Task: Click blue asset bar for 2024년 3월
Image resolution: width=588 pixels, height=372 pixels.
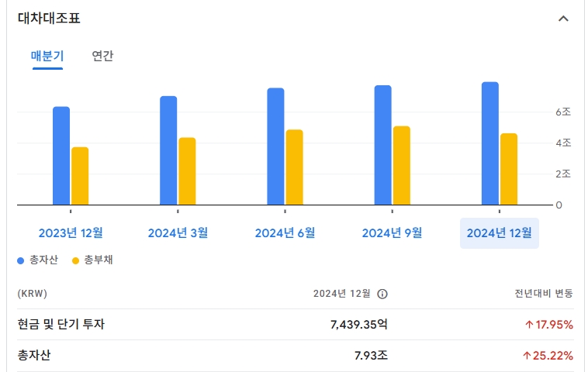Action: click(168, 150)
